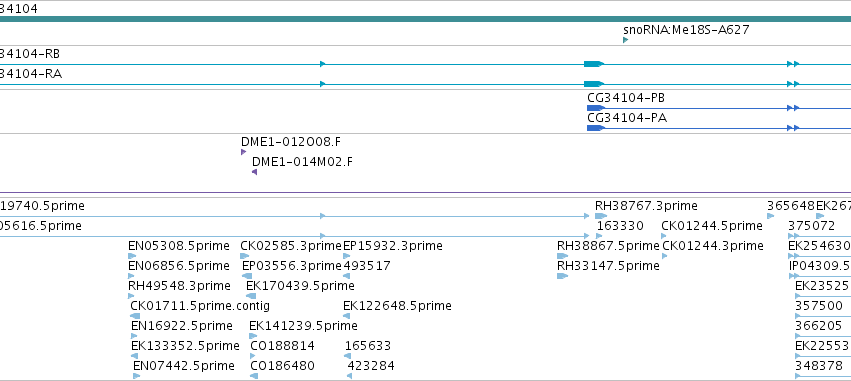This screenshot has height=381, width=851.
Task: Click the 366205 feature label
Action: tap(818, 326)
